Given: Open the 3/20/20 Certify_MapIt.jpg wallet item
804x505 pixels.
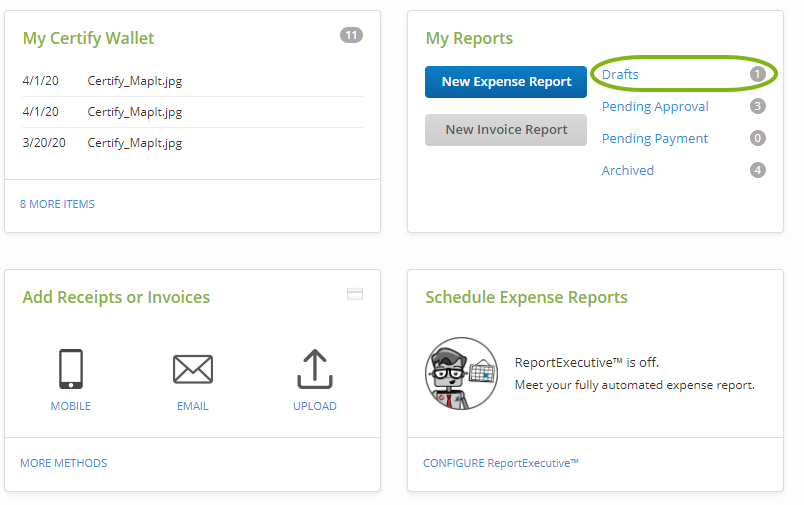Looking at the screenshot, I should tap(192, 143).
